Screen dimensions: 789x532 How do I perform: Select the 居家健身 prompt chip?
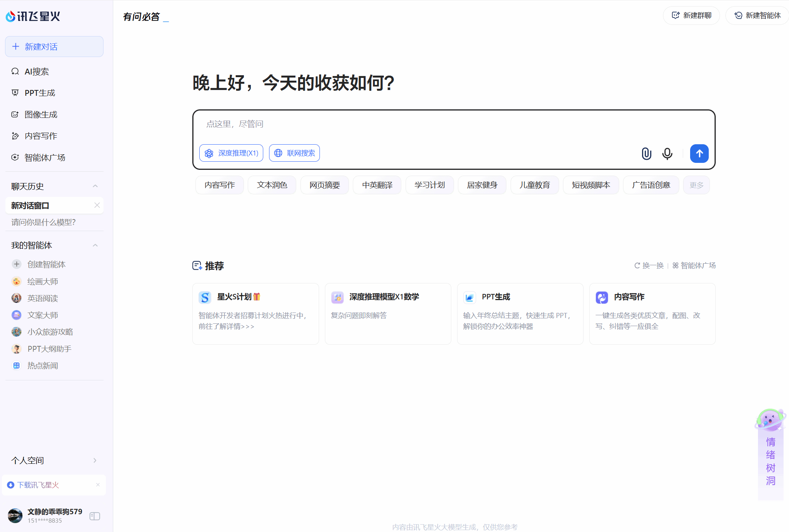click(x=482, y=185)
